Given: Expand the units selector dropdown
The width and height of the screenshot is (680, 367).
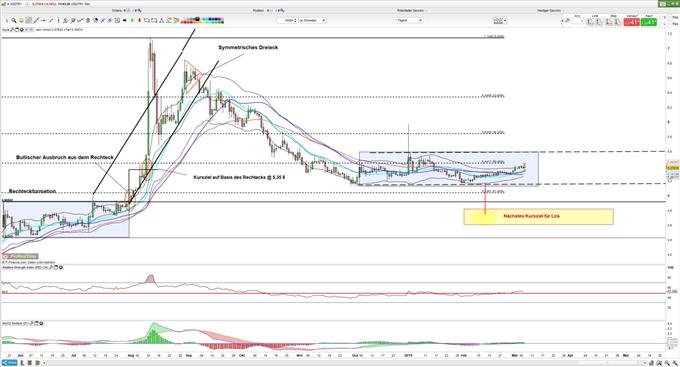Looking at the screenshot, I should [312, 20].
